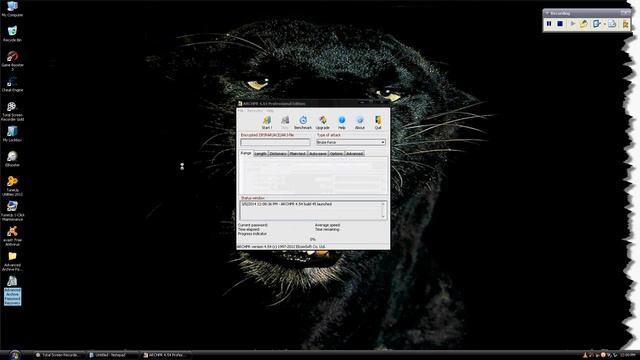Select the avast! Free Antivirus desktop icon

[12, 236]
